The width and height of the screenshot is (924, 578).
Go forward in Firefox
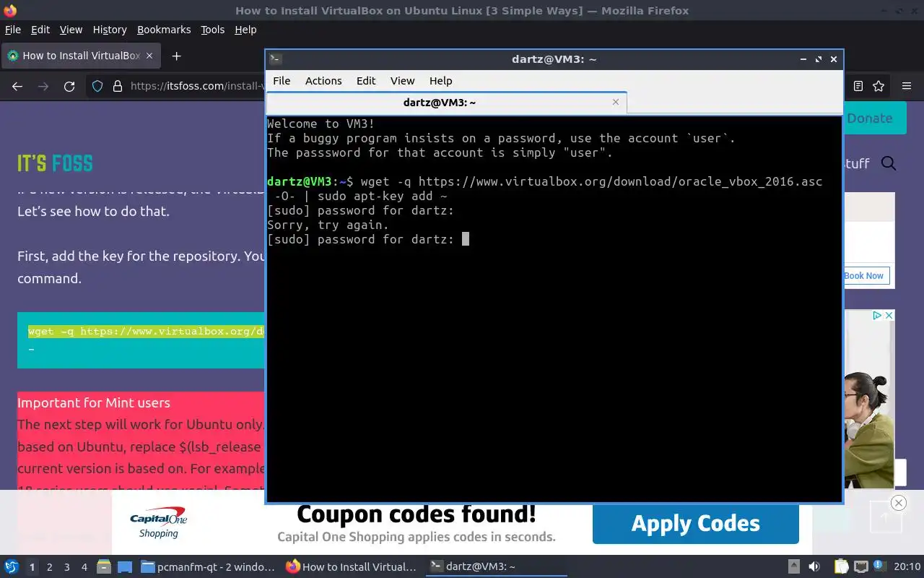43,86
